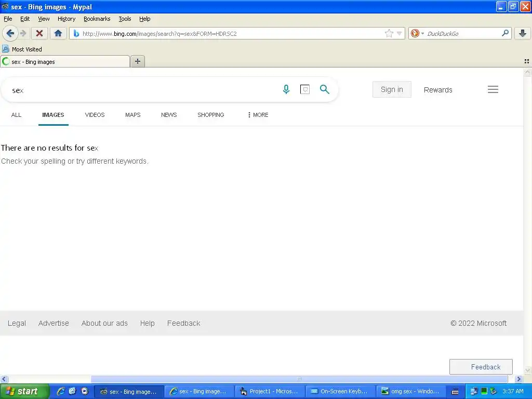
Task: Click the Sign in button
Action: (392, 89)
